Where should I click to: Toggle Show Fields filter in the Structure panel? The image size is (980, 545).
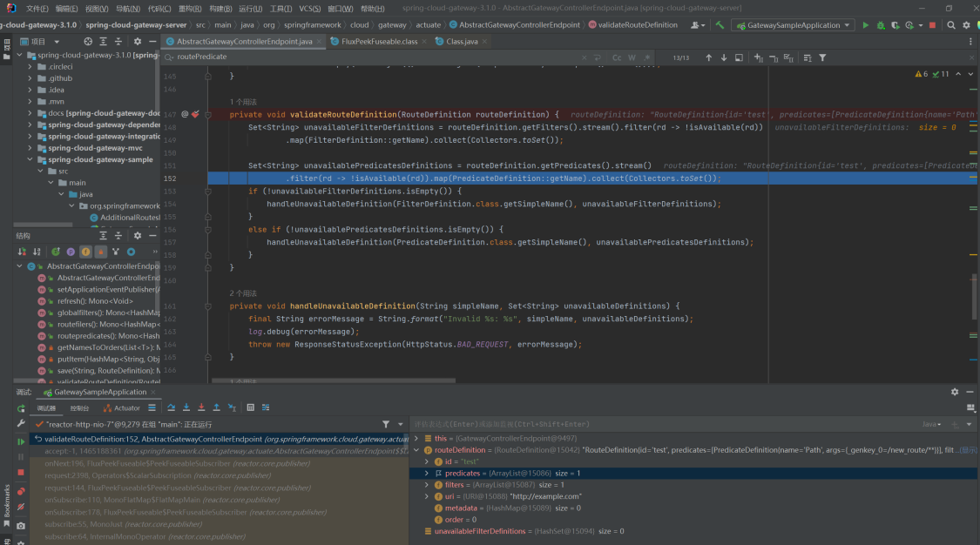[85, 252]
